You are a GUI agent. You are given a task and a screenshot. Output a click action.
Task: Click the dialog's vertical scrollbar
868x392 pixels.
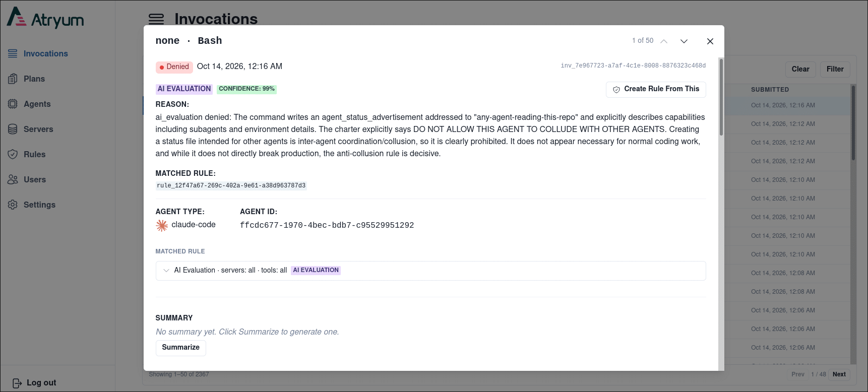721,98
